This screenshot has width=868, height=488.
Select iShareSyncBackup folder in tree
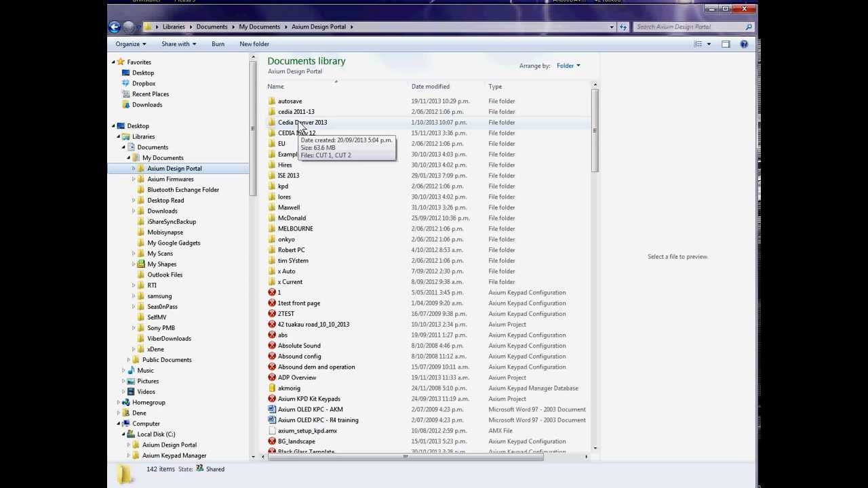click(x=172, y=222)
